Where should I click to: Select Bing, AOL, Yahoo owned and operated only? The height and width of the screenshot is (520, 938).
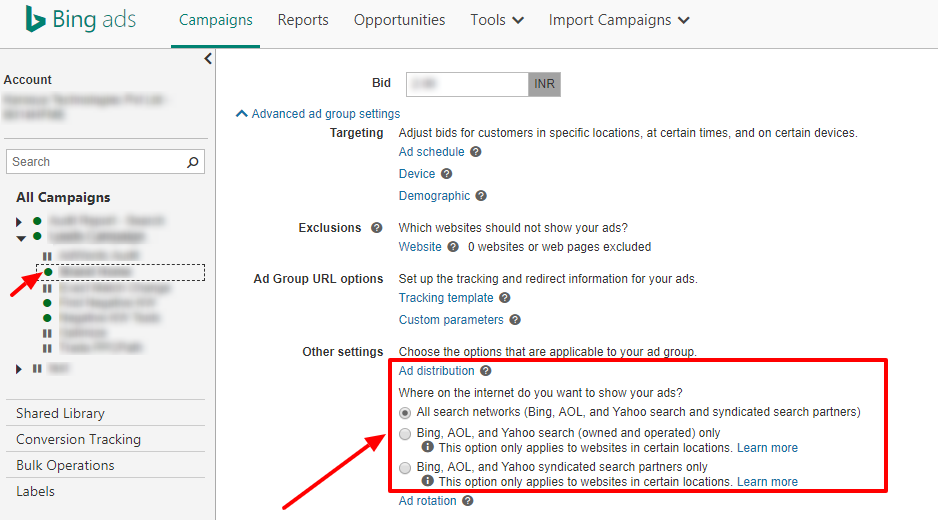tap(405, 433)
